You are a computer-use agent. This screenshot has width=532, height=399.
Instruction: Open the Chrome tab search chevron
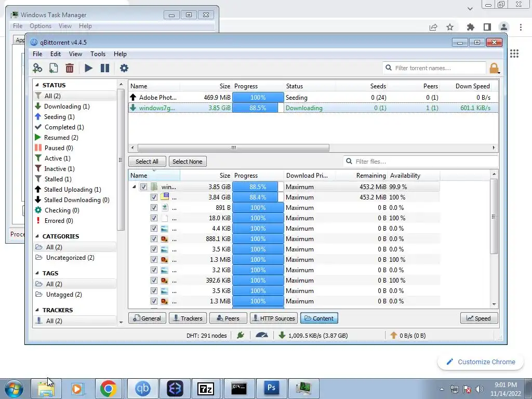click(x=470, y=9)
